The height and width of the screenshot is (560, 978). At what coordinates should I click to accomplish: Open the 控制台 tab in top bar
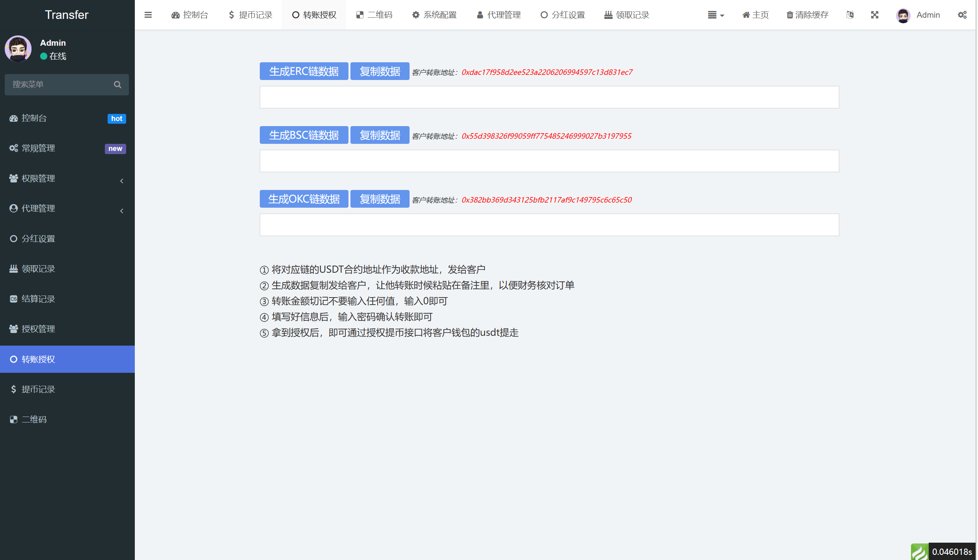click(x=190, y=15)
